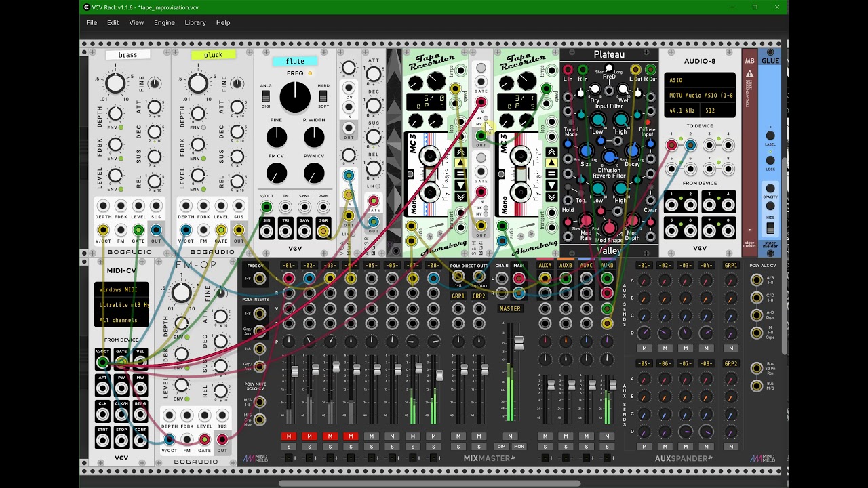Toggle flute VCO ANLG/DIGI switch
The image size is (868, 488).
266,96
